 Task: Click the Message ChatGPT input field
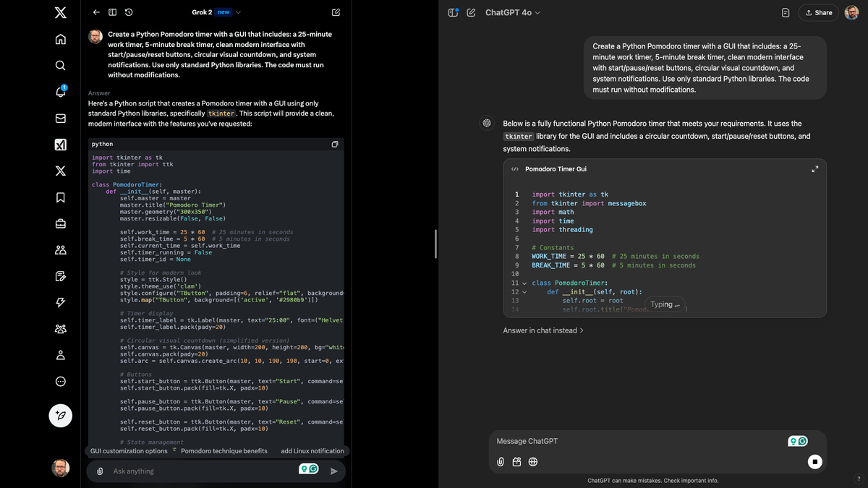point(637,441)
